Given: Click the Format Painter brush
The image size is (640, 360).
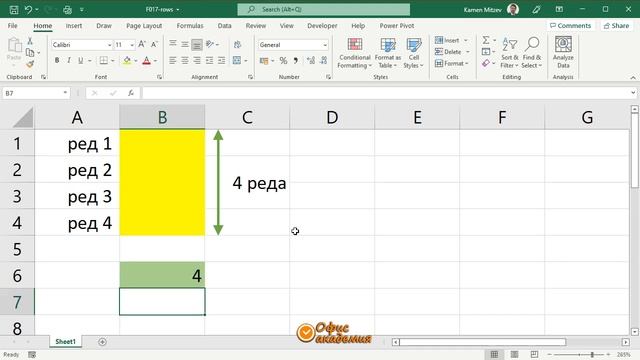Looking at the screenshot, I should click(x=30, y=64).
